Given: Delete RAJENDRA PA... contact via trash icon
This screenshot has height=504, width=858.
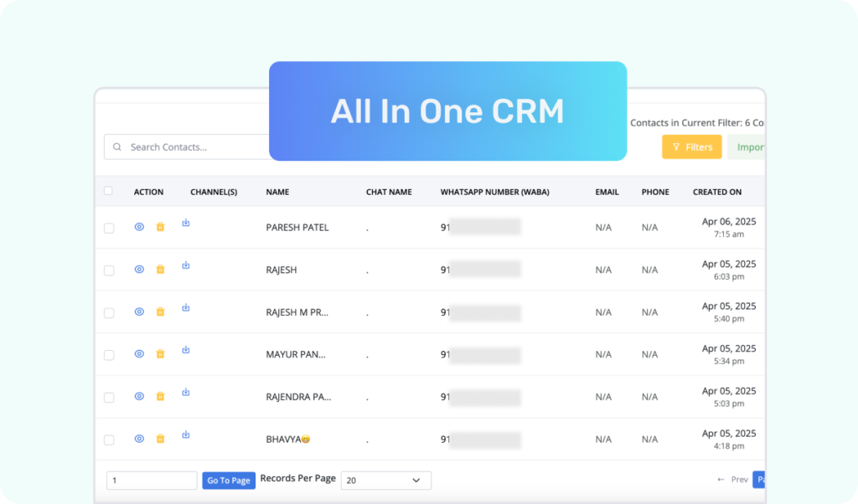Looking at the screenshot, I should (x=160, y=396).
